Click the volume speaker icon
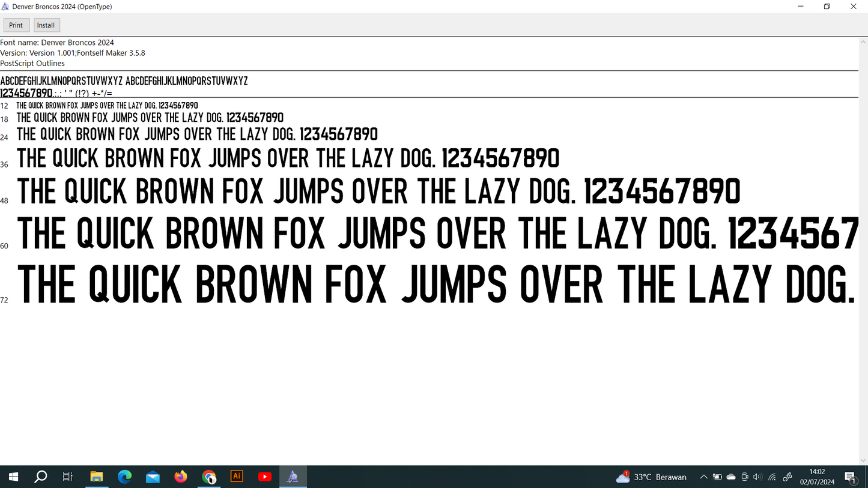Viewport: 868px width, 488px height. click(x=757, y=477)
